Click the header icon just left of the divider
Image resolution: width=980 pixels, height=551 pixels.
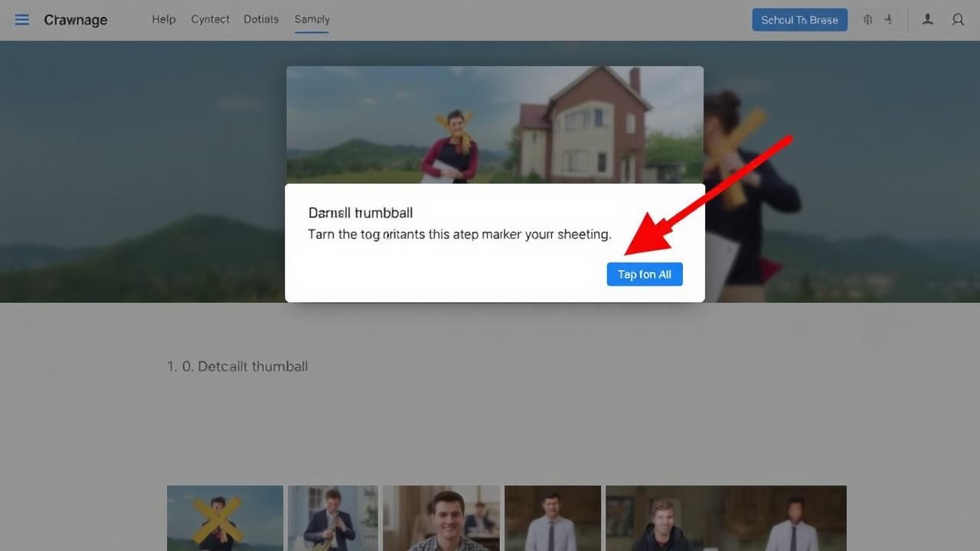[x=889, y=20]
